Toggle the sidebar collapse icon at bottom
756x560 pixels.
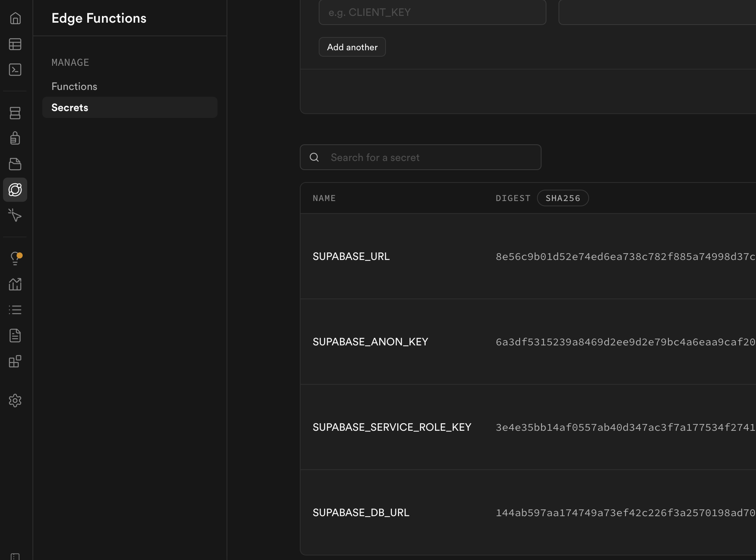(15, 556)
